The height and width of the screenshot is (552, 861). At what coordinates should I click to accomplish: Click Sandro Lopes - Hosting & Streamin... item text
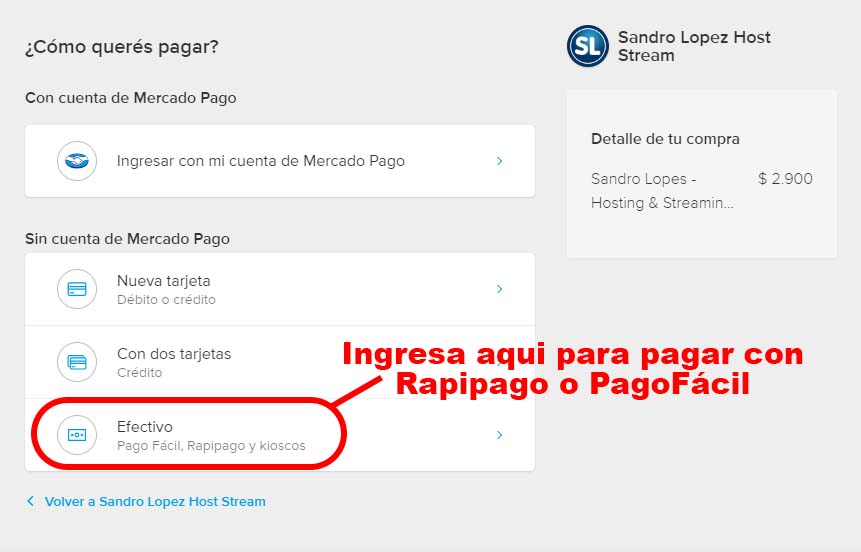pyautogui.click(x=662, y=191)
